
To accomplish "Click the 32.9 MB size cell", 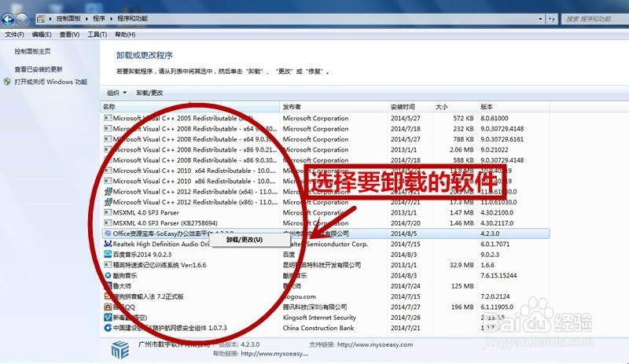I will pyautogui.click(x=462, y=265).
